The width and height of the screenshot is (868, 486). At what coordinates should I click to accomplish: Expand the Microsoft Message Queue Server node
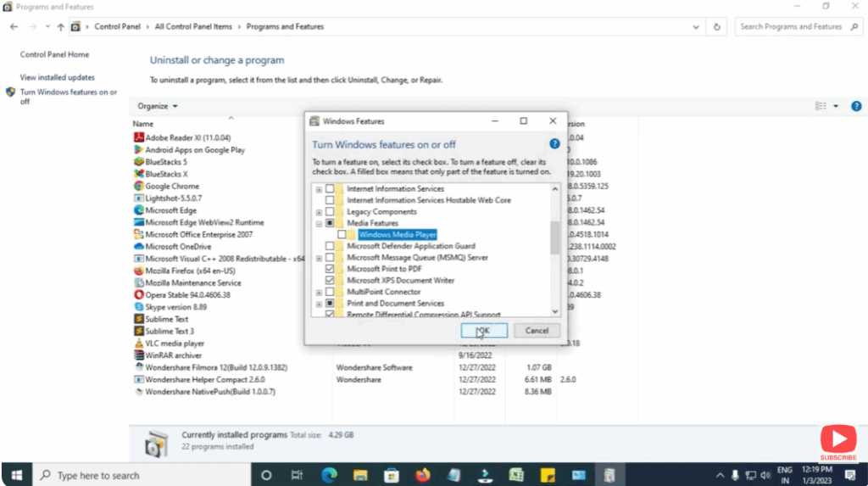click(319, 258)
